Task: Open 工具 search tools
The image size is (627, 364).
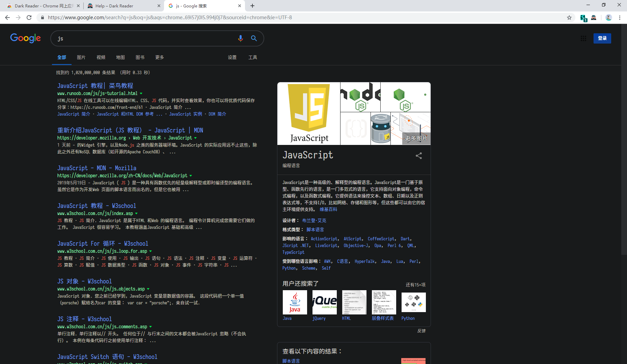Action: (252, 57)
